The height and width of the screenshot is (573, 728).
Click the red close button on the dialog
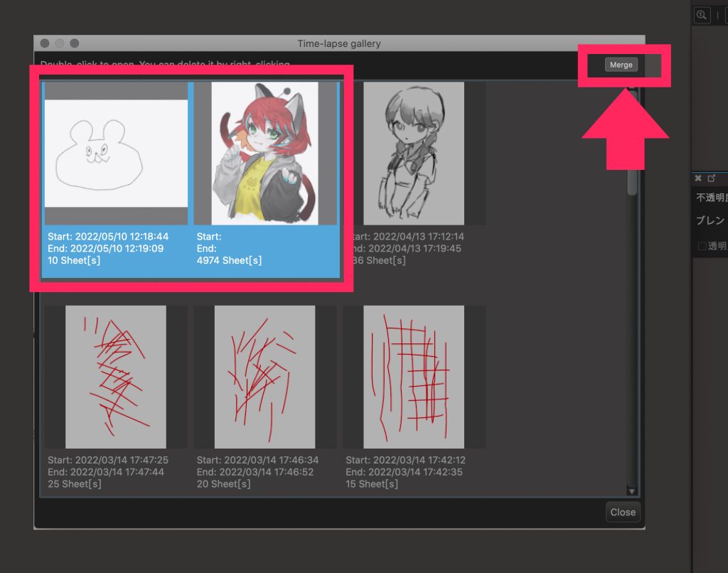coord(44,43)
